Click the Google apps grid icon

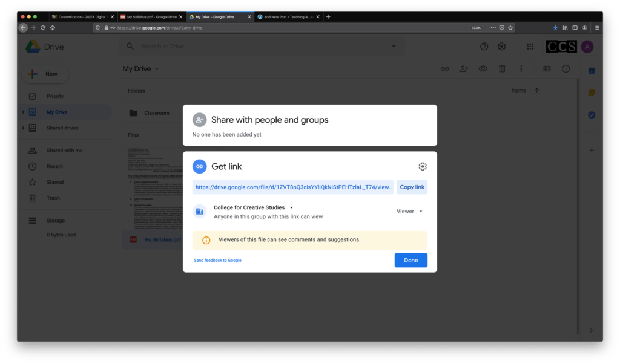(x=530, y=47)
